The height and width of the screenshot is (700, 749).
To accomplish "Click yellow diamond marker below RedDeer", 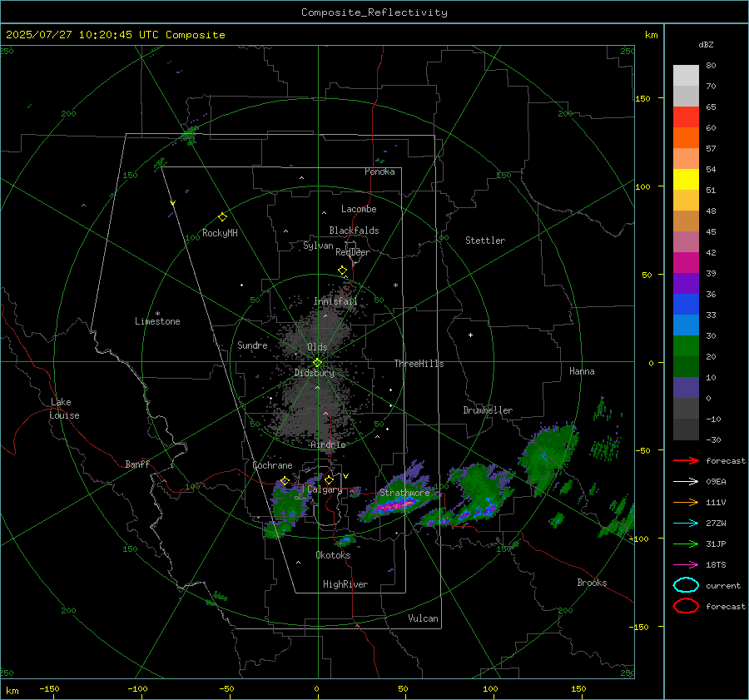I will click(x=342, y=271).
